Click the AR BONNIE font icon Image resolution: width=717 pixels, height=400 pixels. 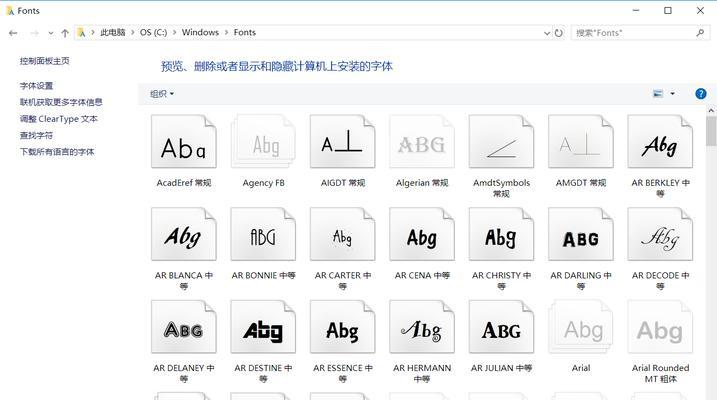[x=263, y=235]
